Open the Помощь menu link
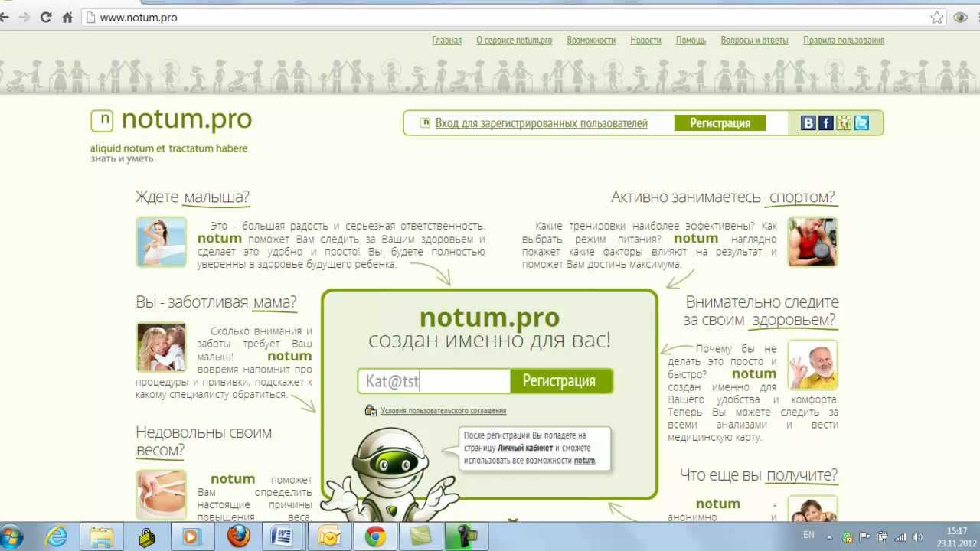980x551 pixels. pos(691,41)
